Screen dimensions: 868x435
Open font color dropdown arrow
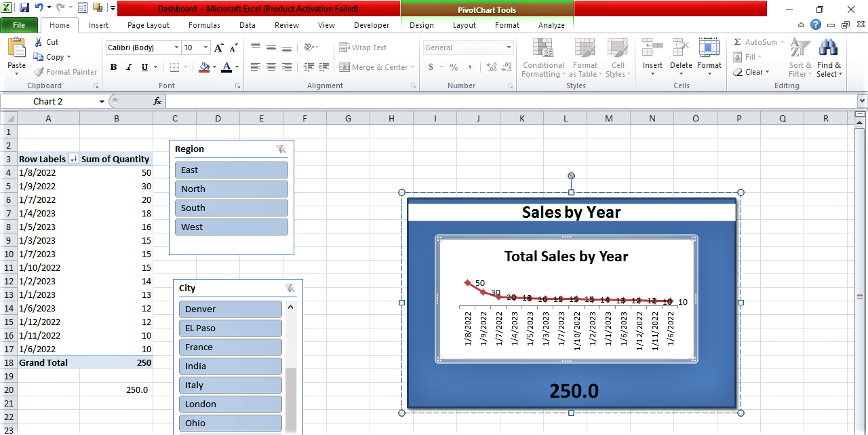tap(237, 67)
